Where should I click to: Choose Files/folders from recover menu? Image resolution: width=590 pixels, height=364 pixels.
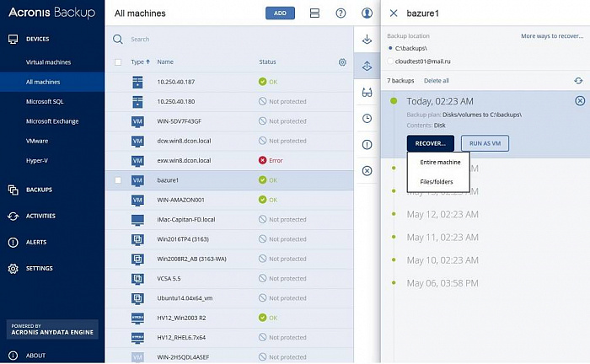[436, 181]
